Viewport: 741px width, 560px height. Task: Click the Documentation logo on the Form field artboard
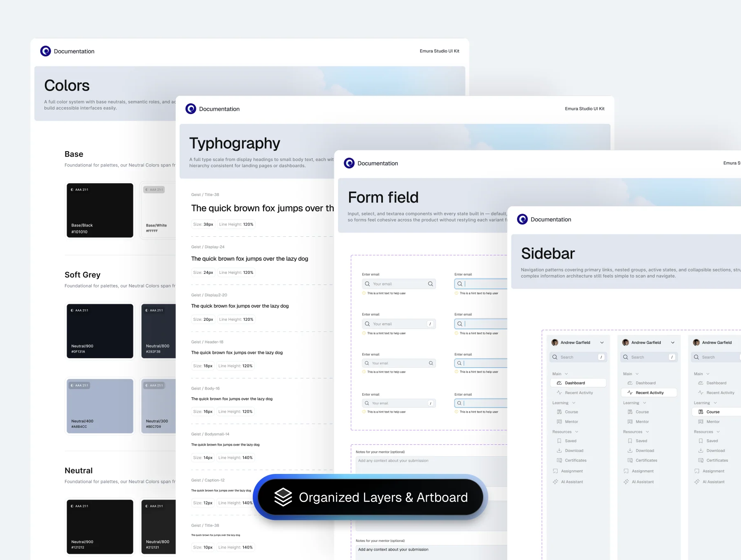(349, 163)
